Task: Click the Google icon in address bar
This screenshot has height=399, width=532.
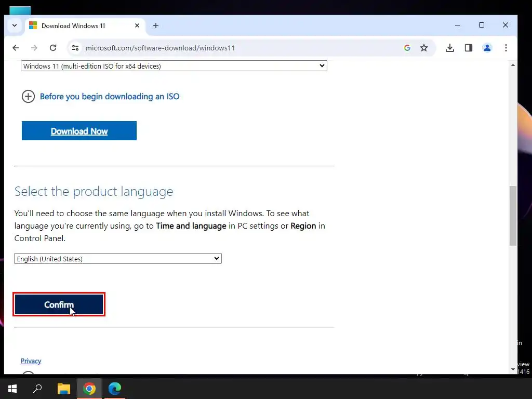Action: pyautogui.click(x=407, y=48)
